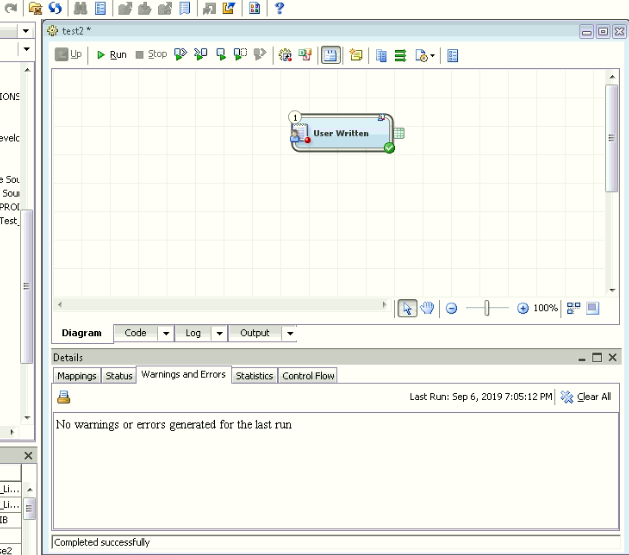Click the greyed restart run icon
Screen dimensions: 629x555
(260, 54)
